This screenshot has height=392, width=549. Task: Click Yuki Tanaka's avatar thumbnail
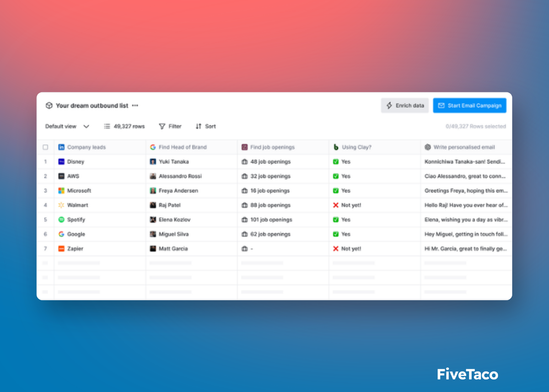(x=153, y=161)
